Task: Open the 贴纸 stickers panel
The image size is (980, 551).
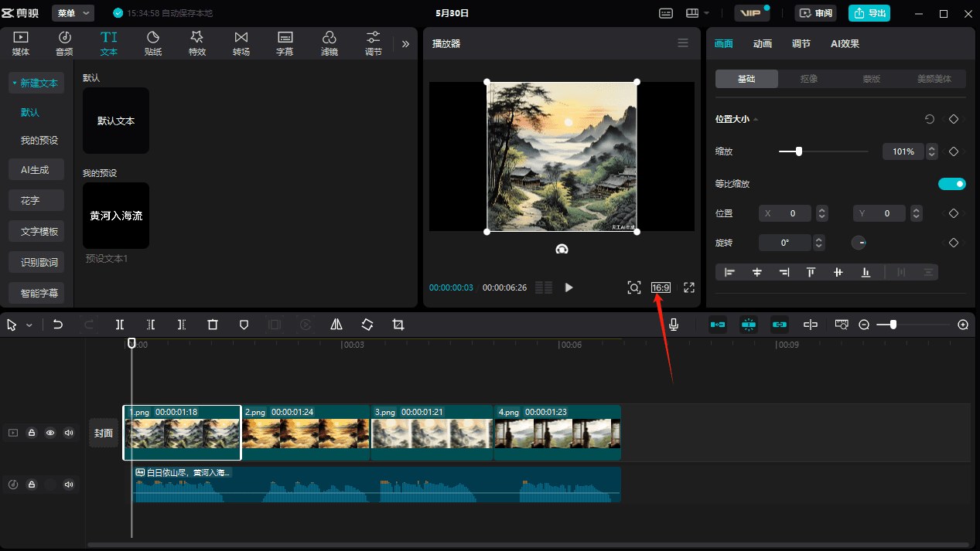Action: (x=153, y=43)
